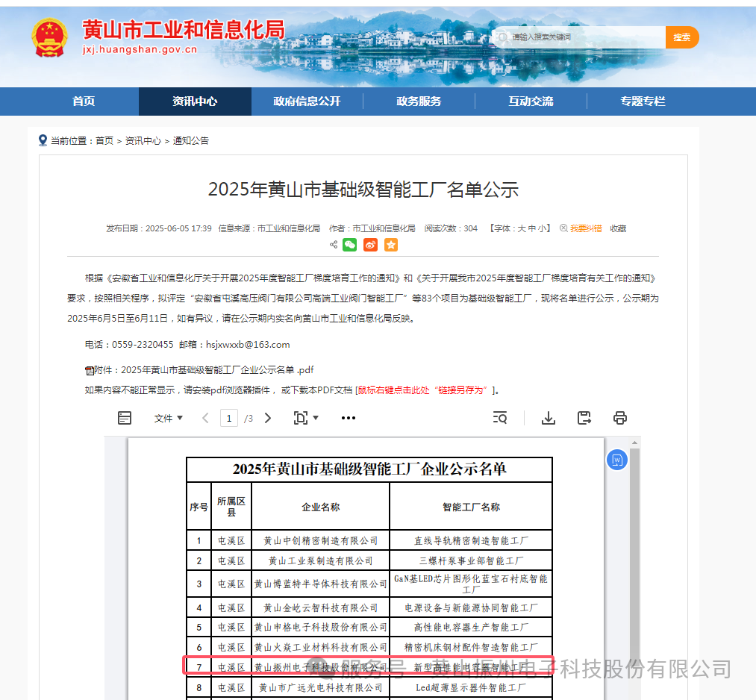Click the location pin icon in breadcrumb
Viewport: 756px width, 700px height.
43,140
